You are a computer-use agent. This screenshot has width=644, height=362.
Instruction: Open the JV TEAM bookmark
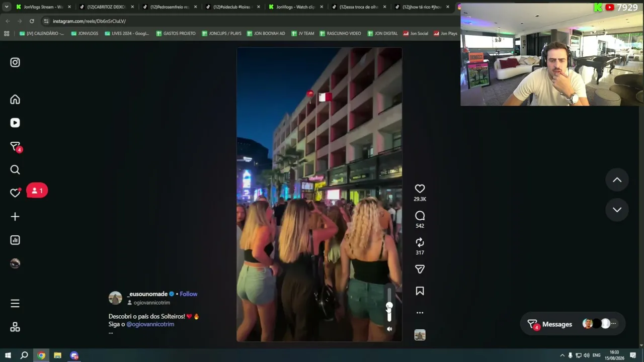[x=302, y=34]
